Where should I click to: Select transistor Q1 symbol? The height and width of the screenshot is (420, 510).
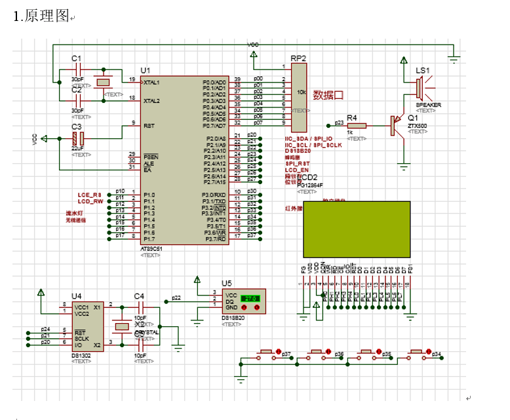pyautogui.click(x=397, y=126)
